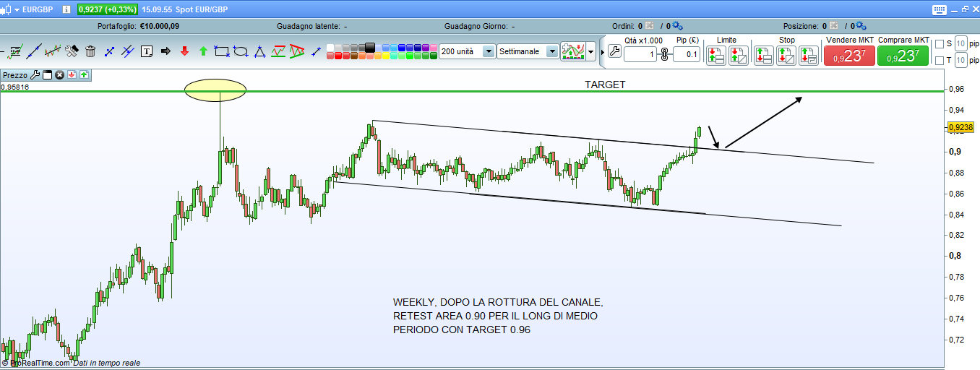Screen dimensions: 980x370
Task: Select the green up arrow marker
Action: 203,51
